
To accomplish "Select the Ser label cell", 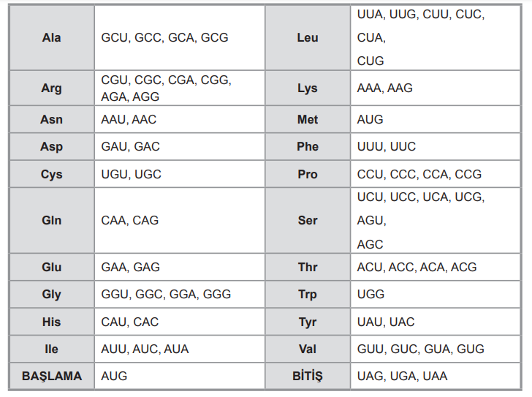I will pyautogui.click(x=308, y=221).
